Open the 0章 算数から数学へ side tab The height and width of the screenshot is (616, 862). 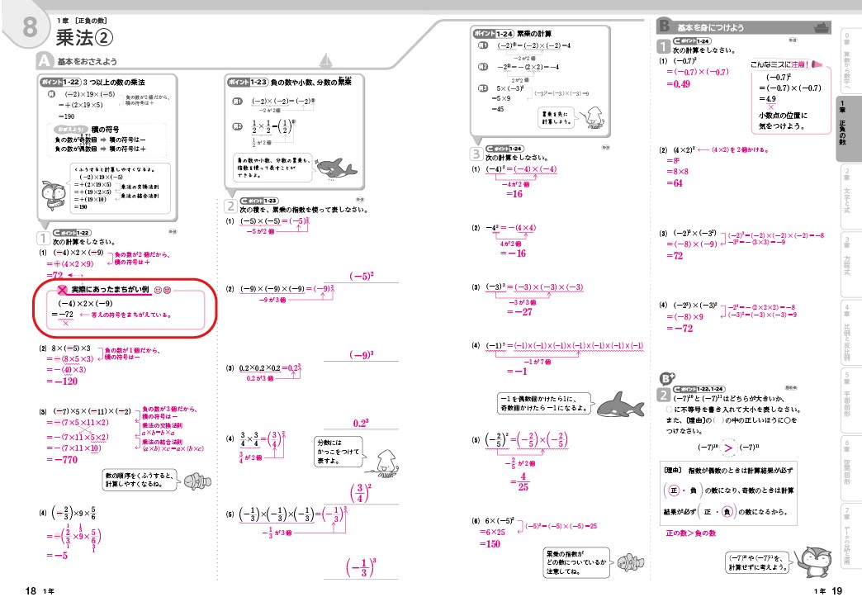(x=848, y=60)
